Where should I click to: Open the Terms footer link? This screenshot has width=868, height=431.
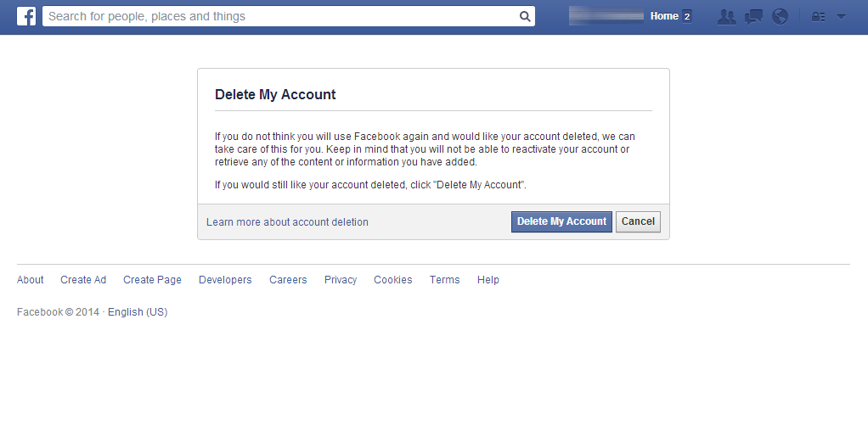point(444,280)
